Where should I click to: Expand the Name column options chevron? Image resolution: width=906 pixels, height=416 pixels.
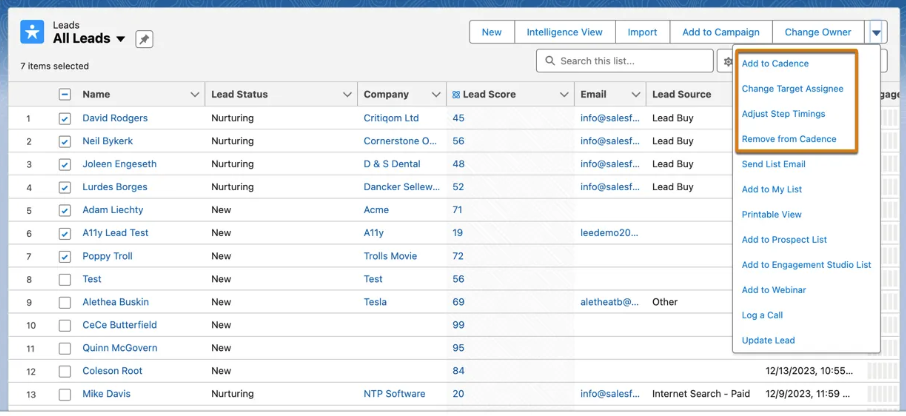tap(194, 95)
